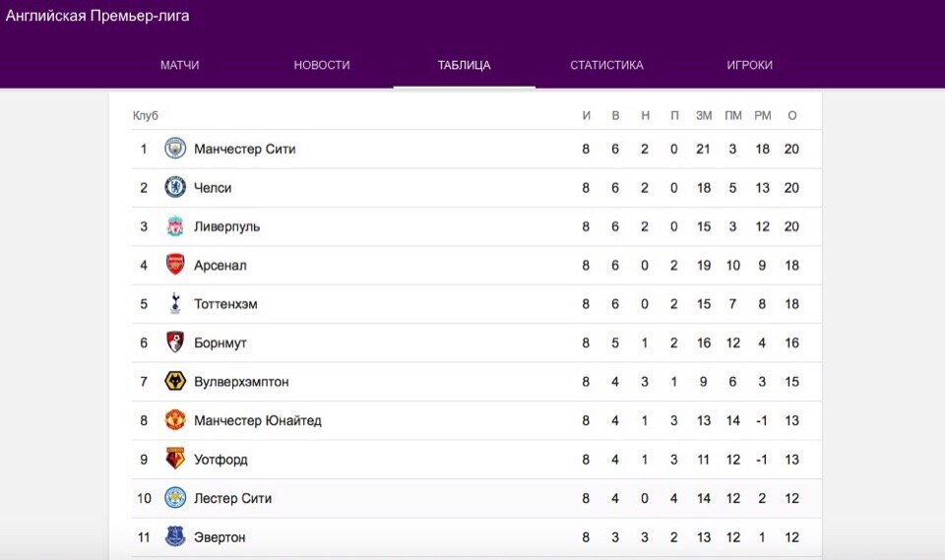Click the Tottenham club crest icon

tap(175, 304)
